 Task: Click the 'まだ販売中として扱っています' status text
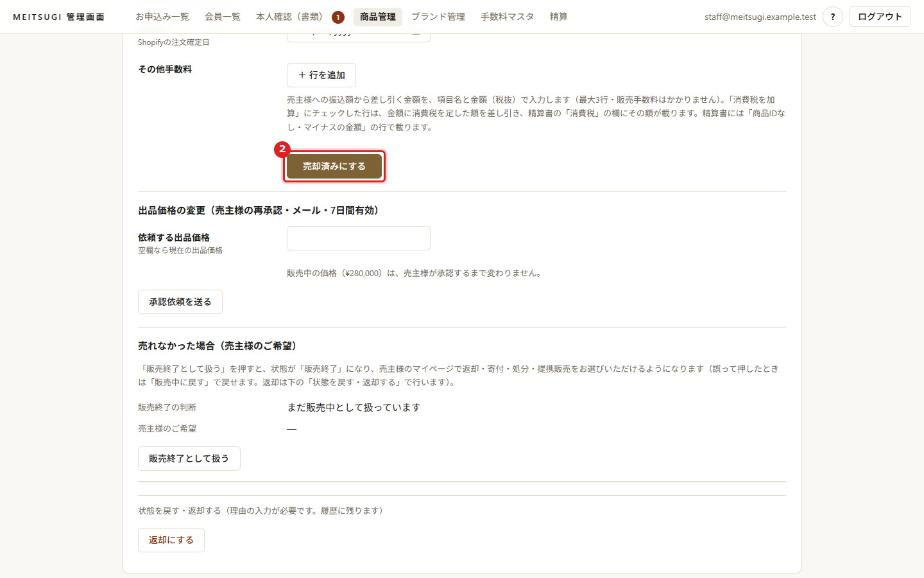pos(354,408)
